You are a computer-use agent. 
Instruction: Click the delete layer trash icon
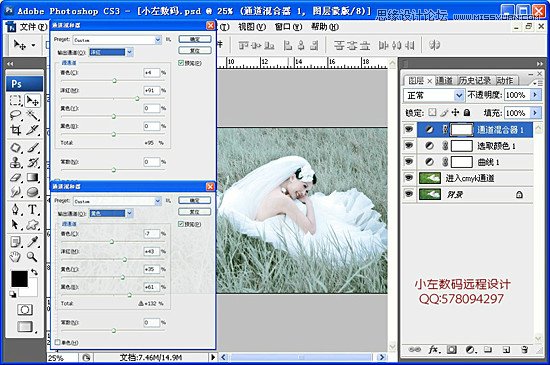524,350
